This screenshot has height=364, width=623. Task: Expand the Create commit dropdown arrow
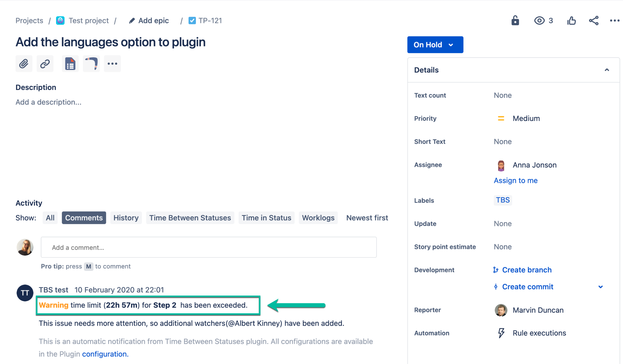601,287
